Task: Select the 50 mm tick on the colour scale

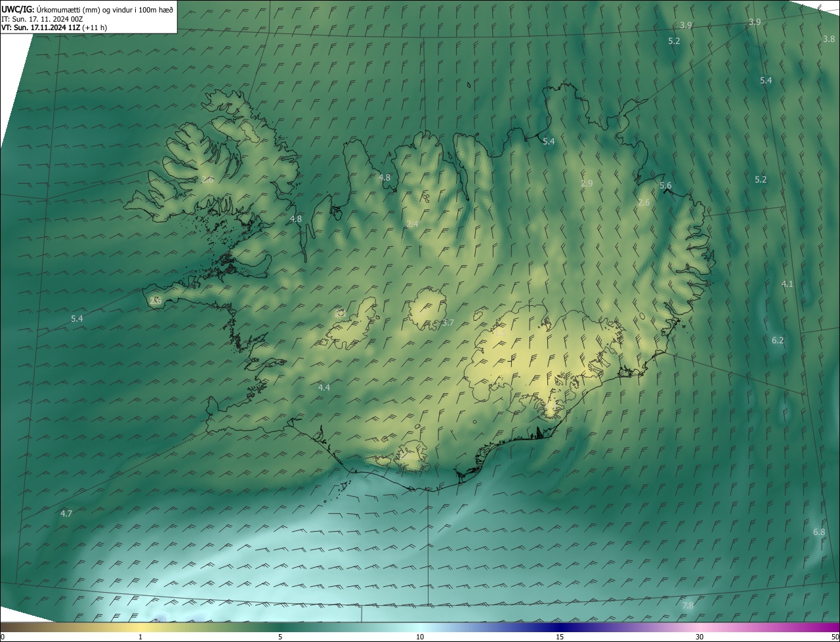Action: click(835, 637)
